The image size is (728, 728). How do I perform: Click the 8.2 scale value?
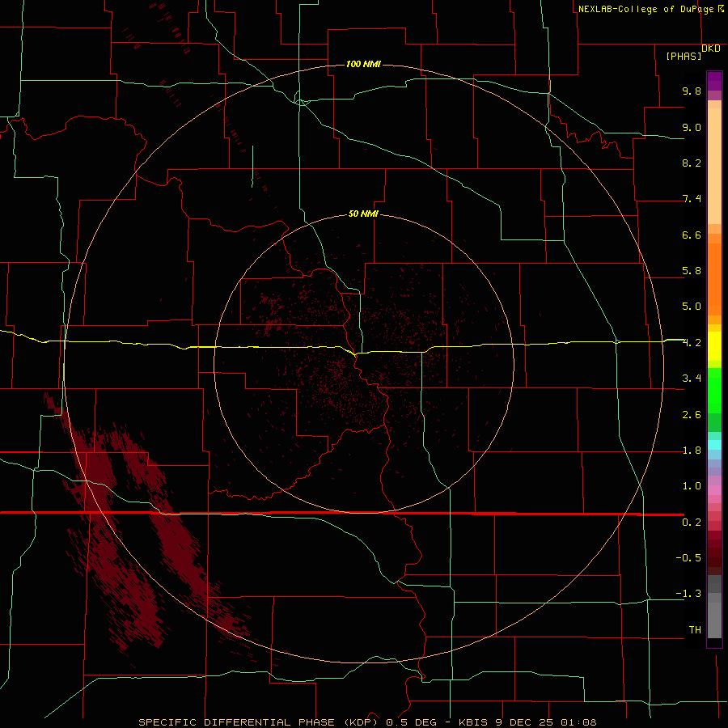click(x=692, y=163)
